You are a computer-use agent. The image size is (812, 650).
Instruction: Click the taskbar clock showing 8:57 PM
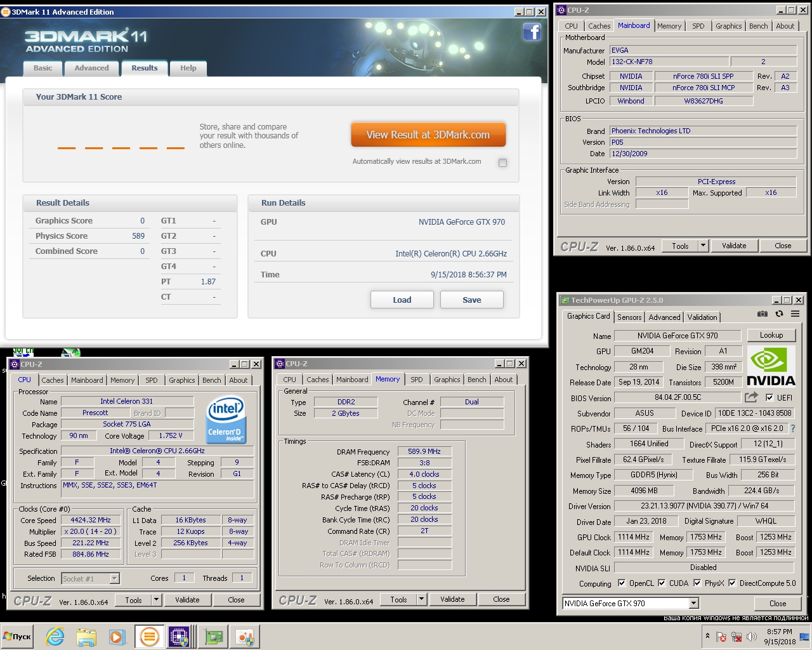click(x=779, y=637)
